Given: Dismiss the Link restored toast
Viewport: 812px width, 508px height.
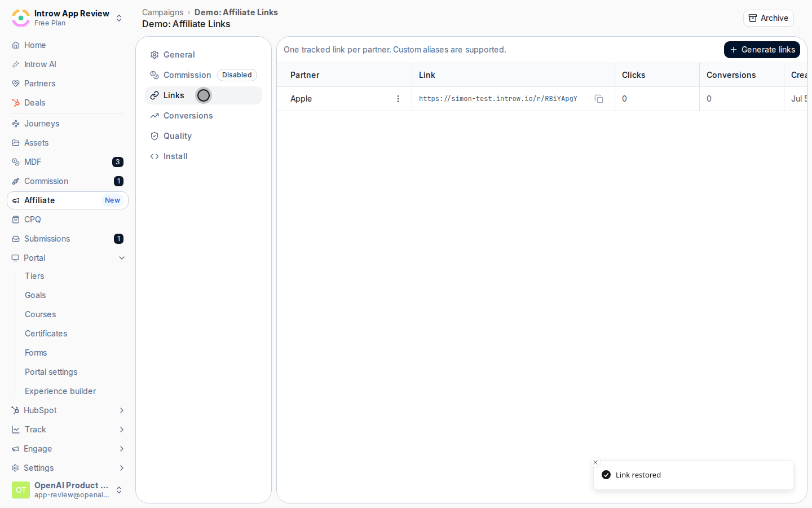Looking at the screenshot, I should 595,462.
